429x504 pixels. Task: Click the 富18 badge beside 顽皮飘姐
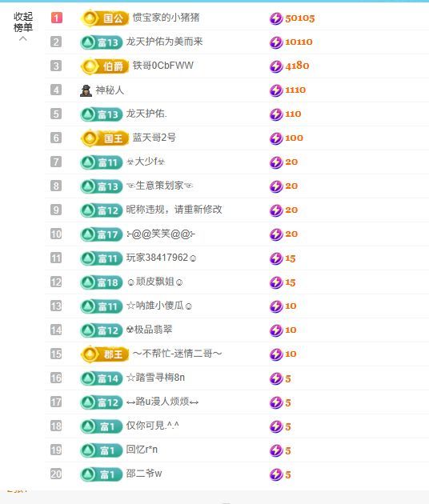coord(102,282)
